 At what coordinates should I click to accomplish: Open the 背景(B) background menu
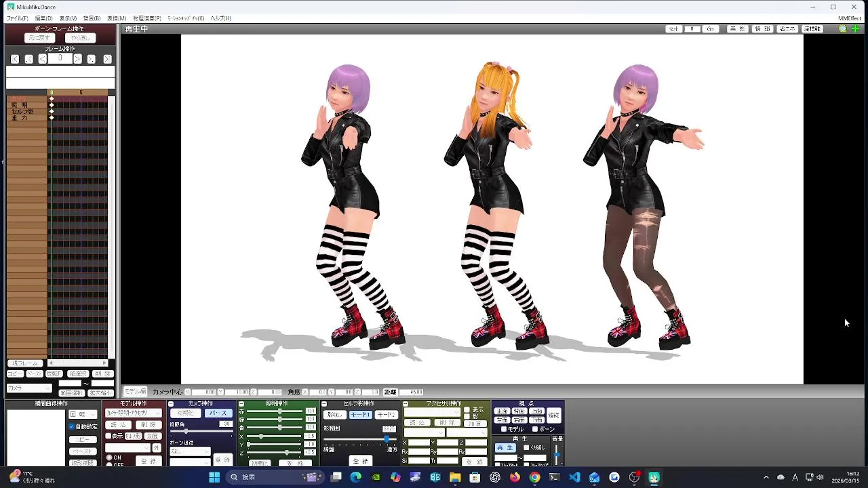click(x=92, y=18)
